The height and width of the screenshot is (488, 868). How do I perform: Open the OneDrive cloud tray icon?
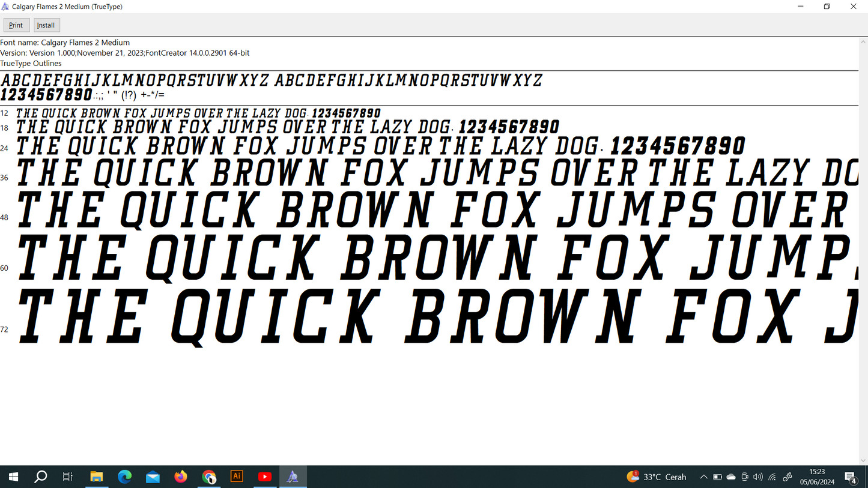[731, 477]
